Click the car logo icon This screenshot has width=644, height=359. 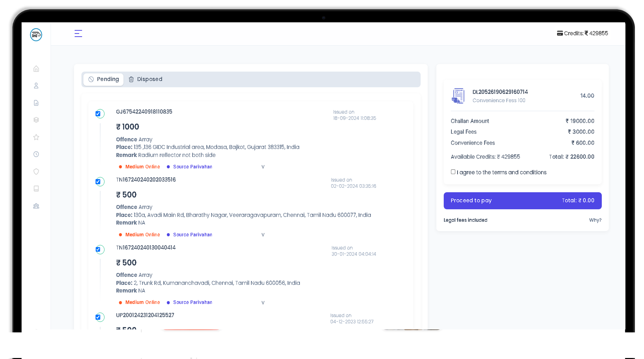(x=36, y=35)
